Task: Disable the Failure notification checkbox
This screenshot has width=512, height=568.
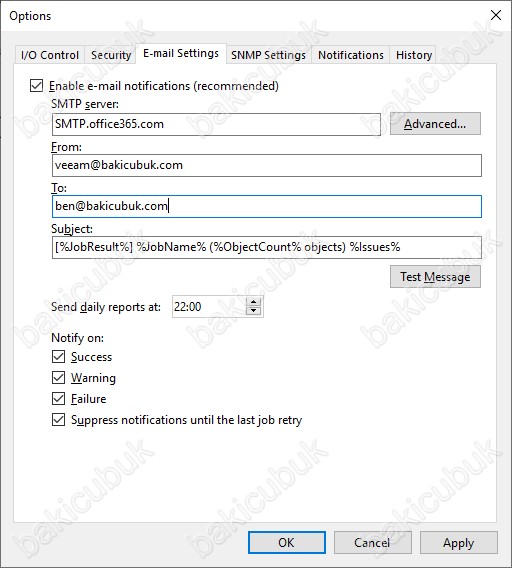Action: tap(58, 399)
